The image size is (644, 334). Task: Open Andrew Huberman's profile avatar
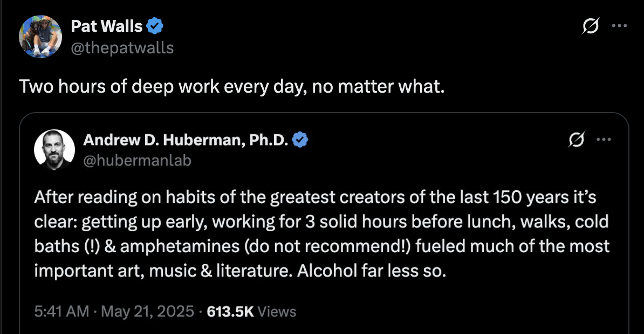coord(54,150)
